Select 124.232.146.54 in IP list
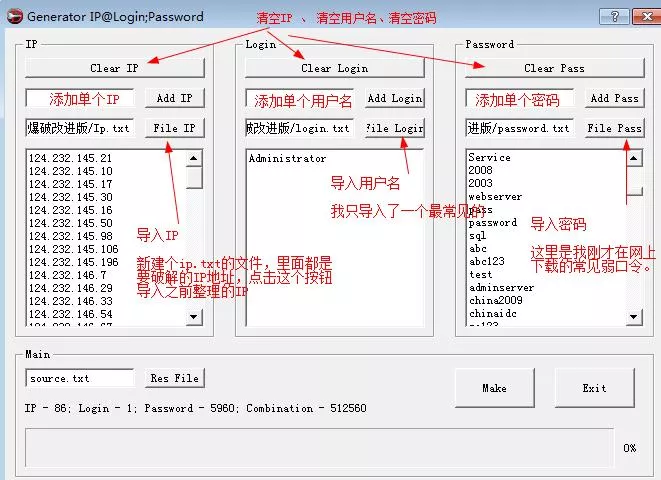The width and height of the screenshot is (661, 480). [x=70, y=314]
